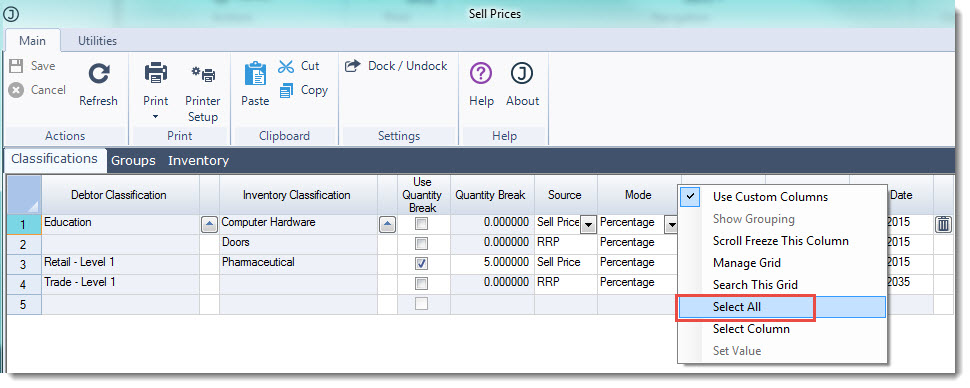Click the Cancel icon in Actions
Screen dimensions: 970x388
click(x=17, y=90)
